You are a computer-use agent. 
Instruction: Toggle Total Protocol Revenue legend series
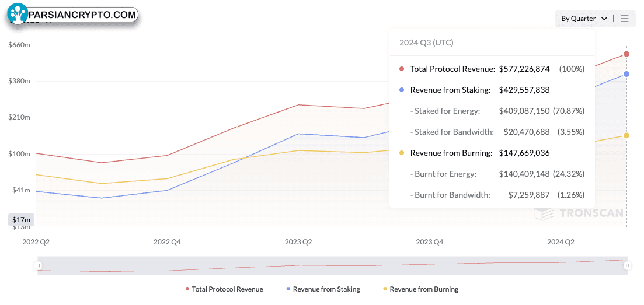pyautogui.click(x=224, y=289)
